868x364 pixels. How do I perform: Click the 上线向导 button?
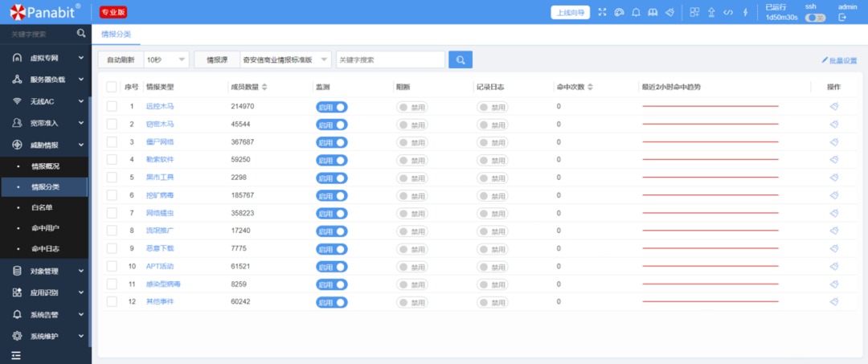[x=570, y=13]
